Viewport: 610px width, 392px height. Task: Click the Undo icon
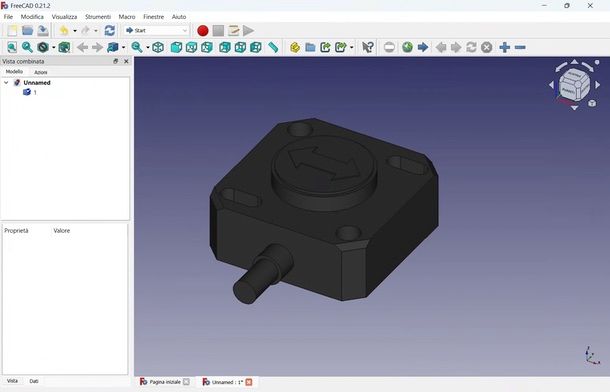point(64,31)
